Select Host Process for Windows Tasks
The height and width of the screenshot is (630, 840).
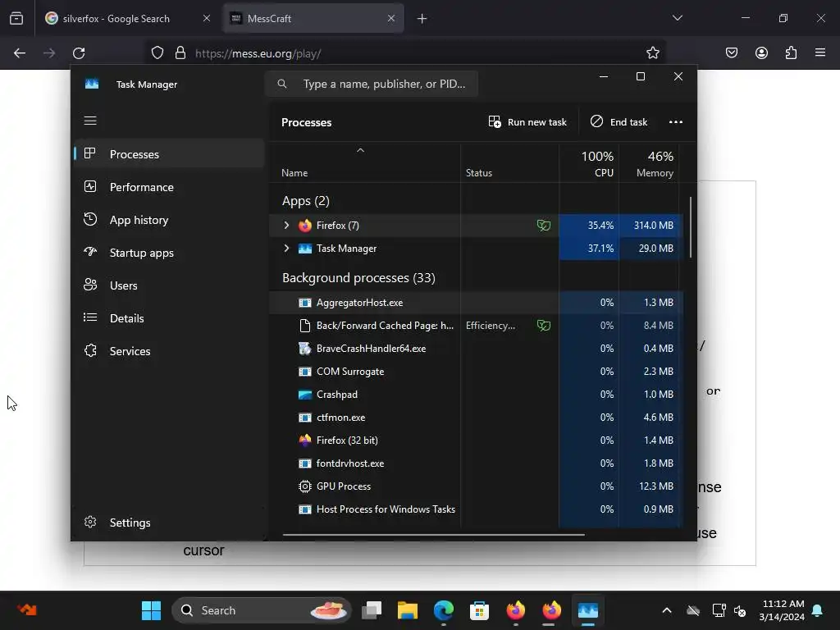[x=476, y=509]
